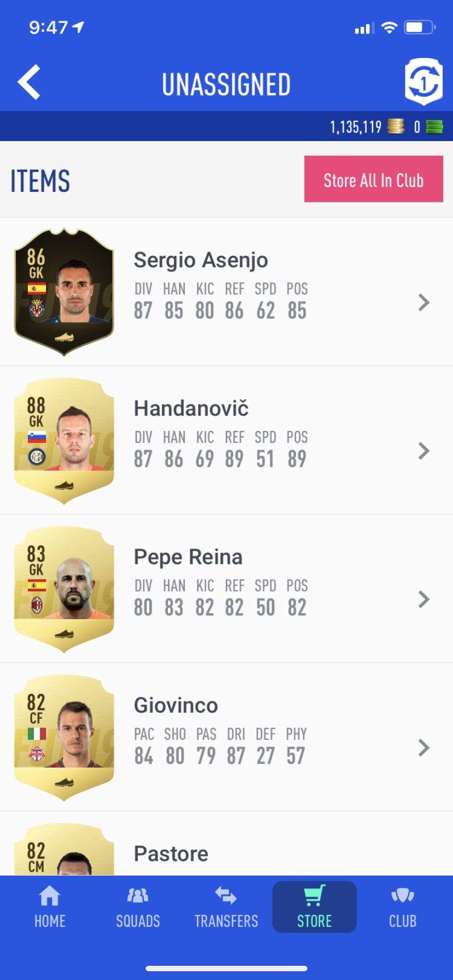453x980 pixels.
Task: Tap the gold coins balance icon
Action: point(396,127)
